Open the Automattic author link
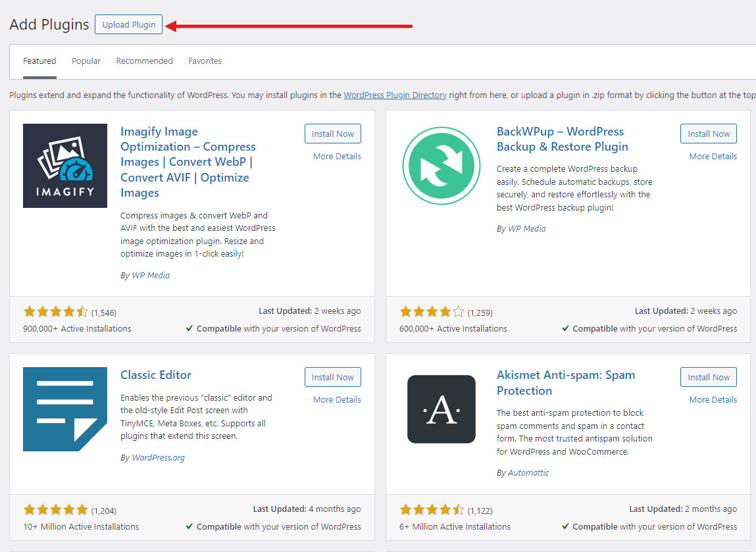 pos(528,473)
